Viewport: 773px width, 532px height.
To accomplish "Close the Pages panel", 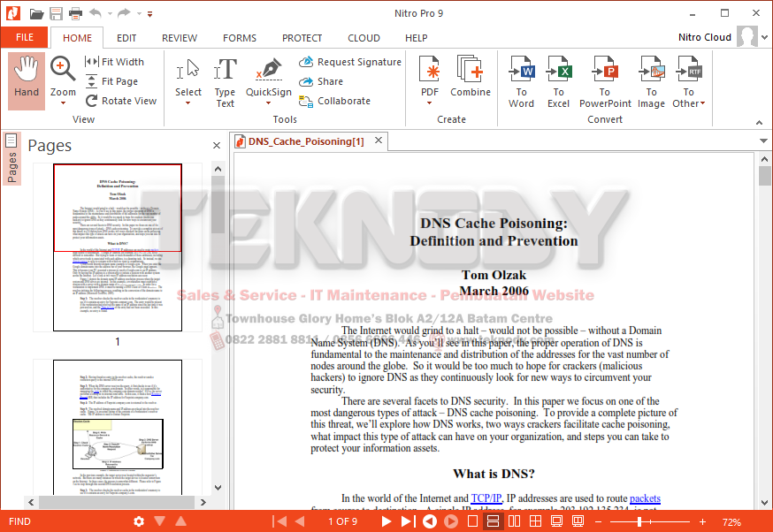I will (x=217, y=145).
